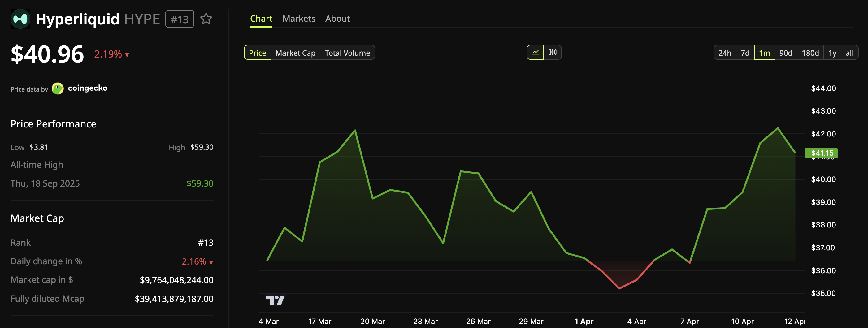Select the 90d timeframe
Image resolution: width=868 pixels, height=328 pixels.
click(786, 53)
